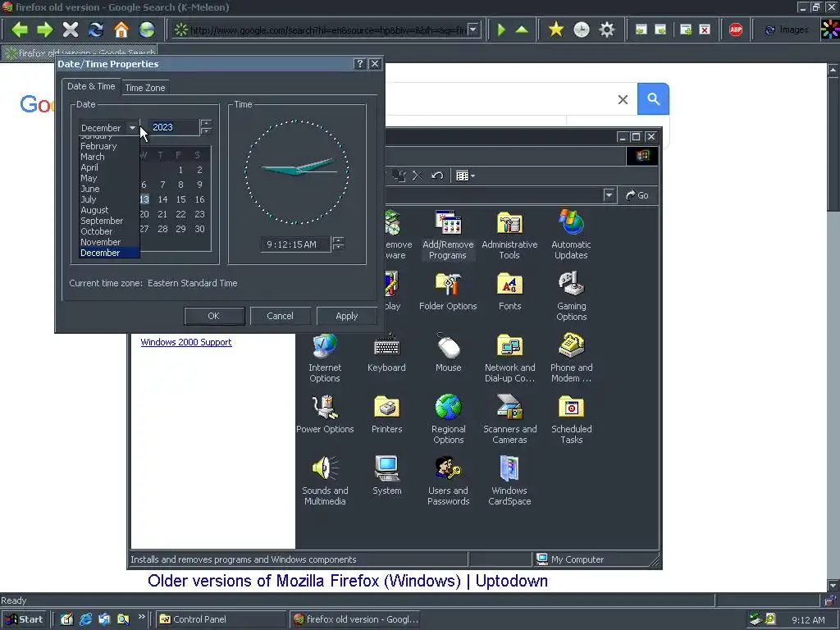840x630 pixels.
Task: Open Windows CardSpace icon
Action: 509,481
